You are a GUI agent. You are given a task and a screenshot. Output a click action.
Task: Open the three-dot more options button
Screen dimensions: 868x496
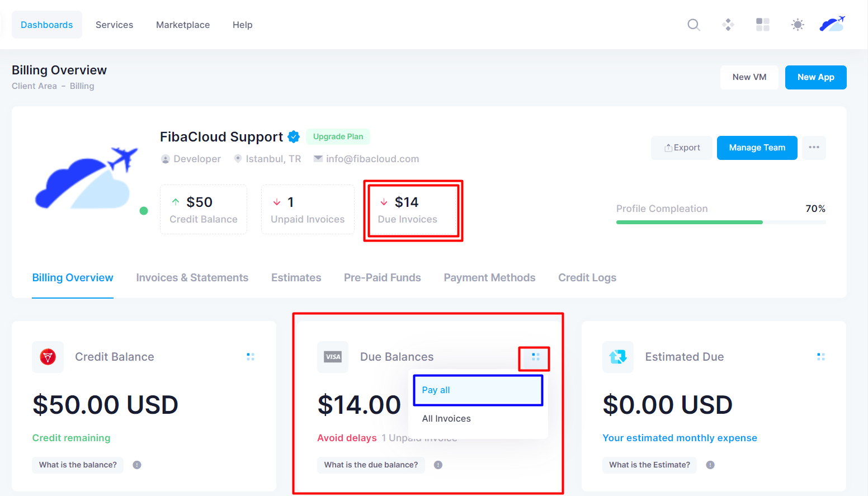814,148
